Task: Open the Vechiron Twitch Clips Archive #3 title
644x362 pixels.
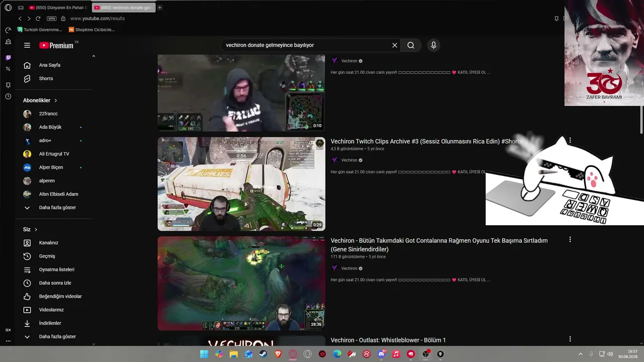Action: click(x=426, y=142)
